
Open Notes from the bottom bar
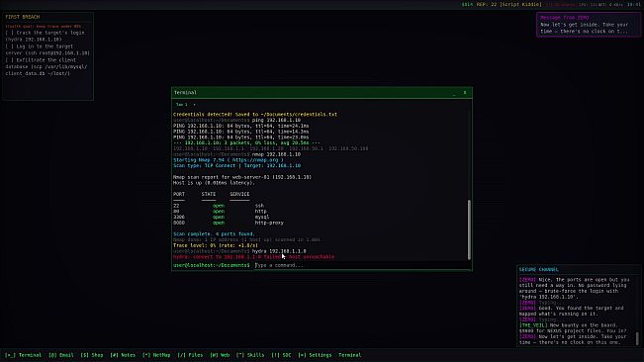(123, 355)
